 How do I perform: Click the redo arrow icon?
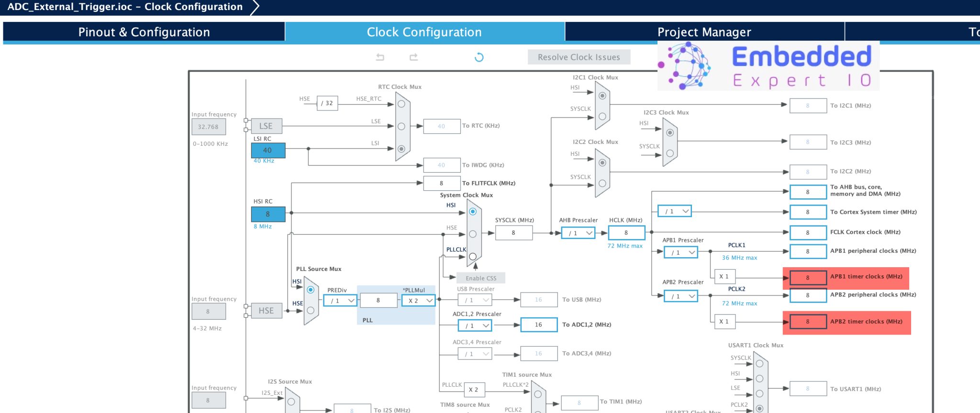[x=413, y=57]
